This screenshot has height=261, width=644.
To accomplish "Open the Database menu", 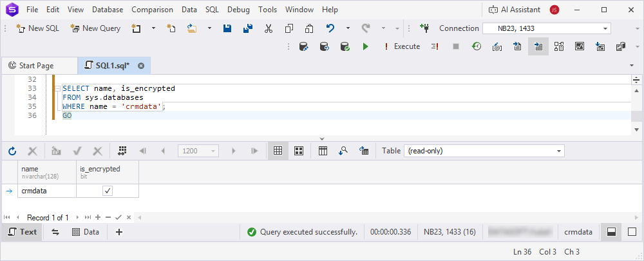I will [x=108, y=10].
